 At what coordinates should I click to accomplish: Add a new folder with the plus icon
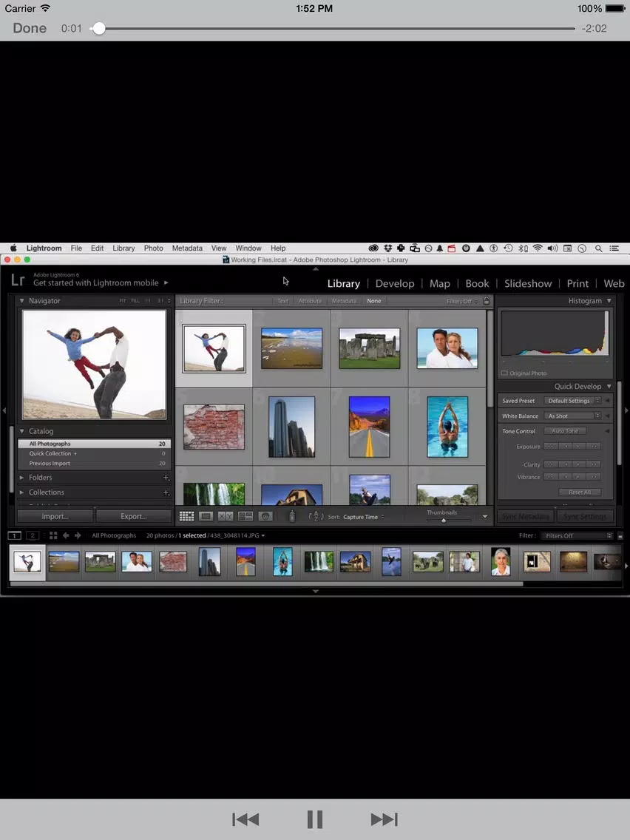click(166, 478)
